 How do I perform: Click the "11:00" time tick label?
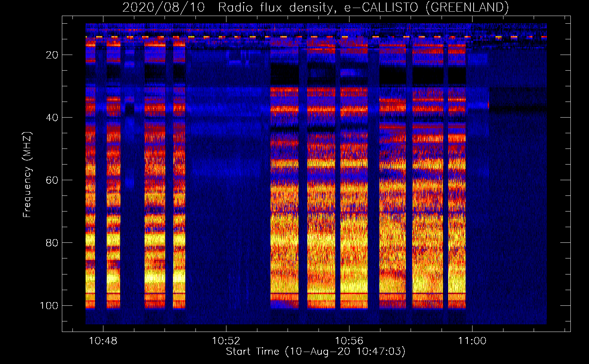point(472,341)
